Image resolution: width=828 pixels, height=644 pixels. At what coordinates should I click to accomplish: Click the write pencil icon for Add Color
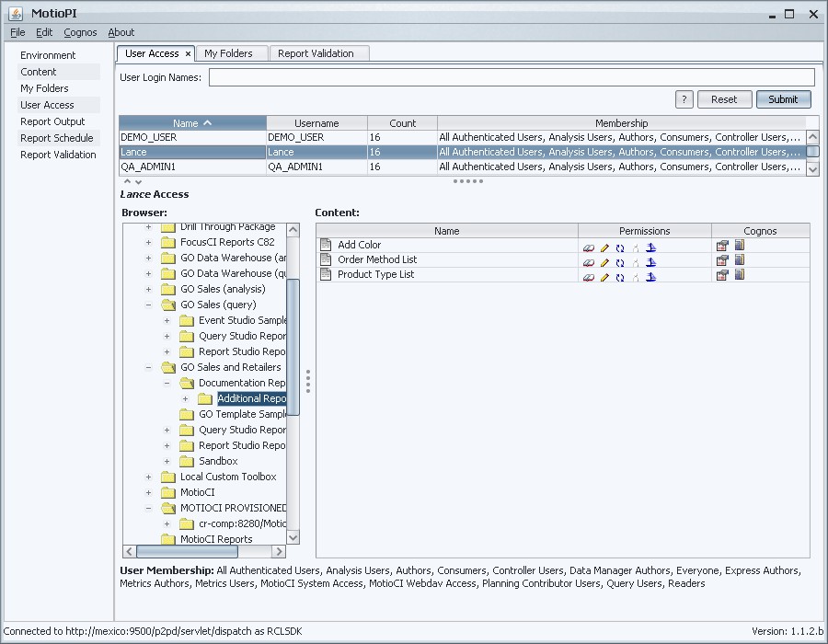pos(604,247)
